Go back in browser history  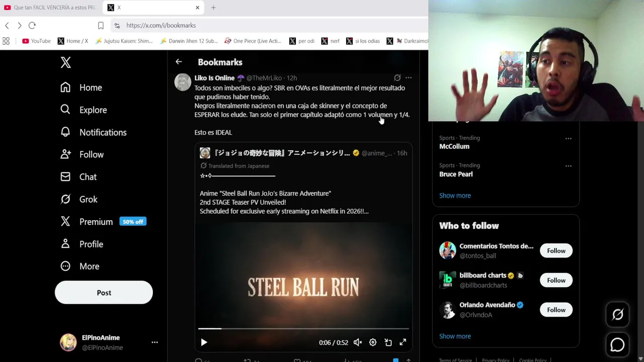pyautogui.click(x=7, y=25)
